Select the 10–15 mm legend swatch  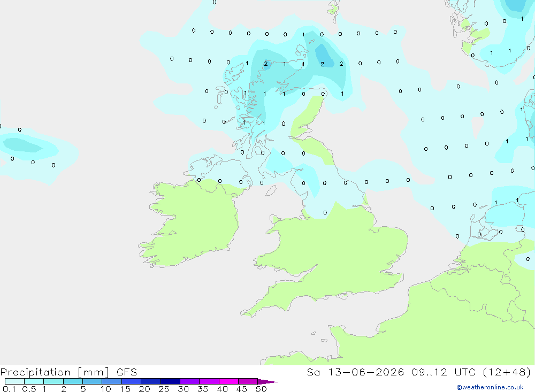point(112,381)
